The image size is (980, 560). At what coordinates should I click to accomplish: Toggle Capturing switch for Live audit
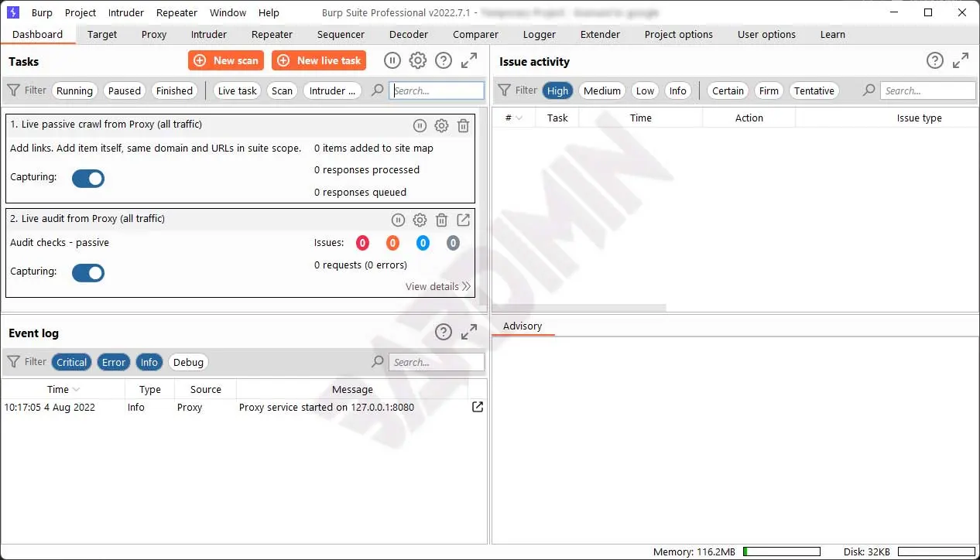tap(88, 273)
